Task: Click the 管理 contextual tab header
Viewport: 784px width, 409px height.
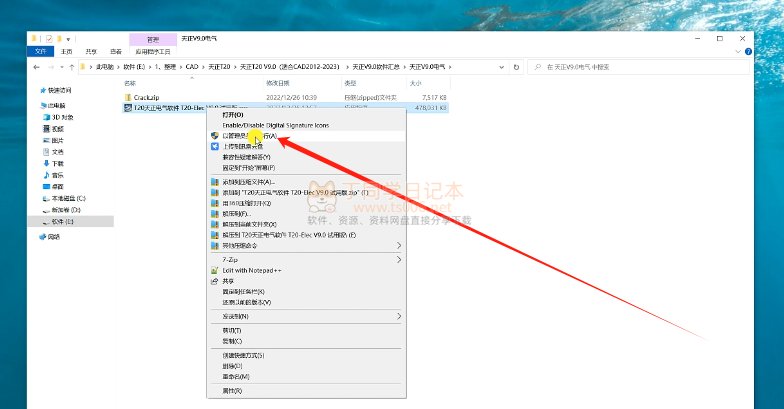Action: tap(153, 39)
